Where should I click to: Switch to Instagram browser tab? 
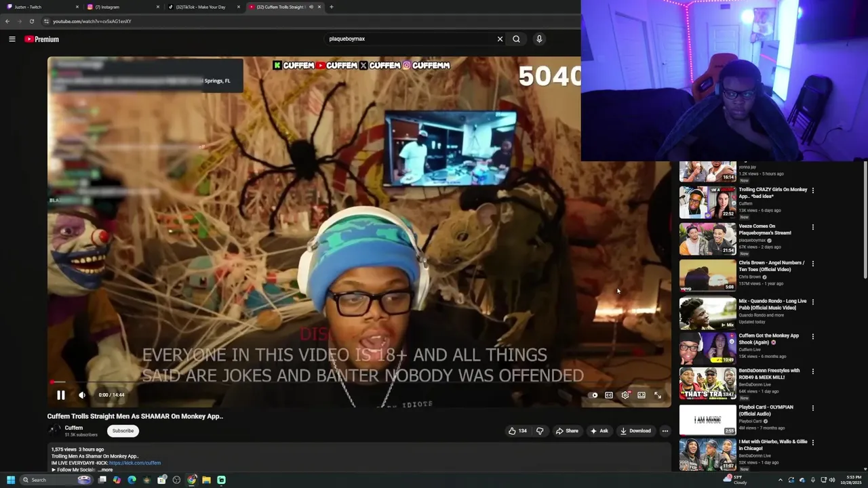(122, 7)
